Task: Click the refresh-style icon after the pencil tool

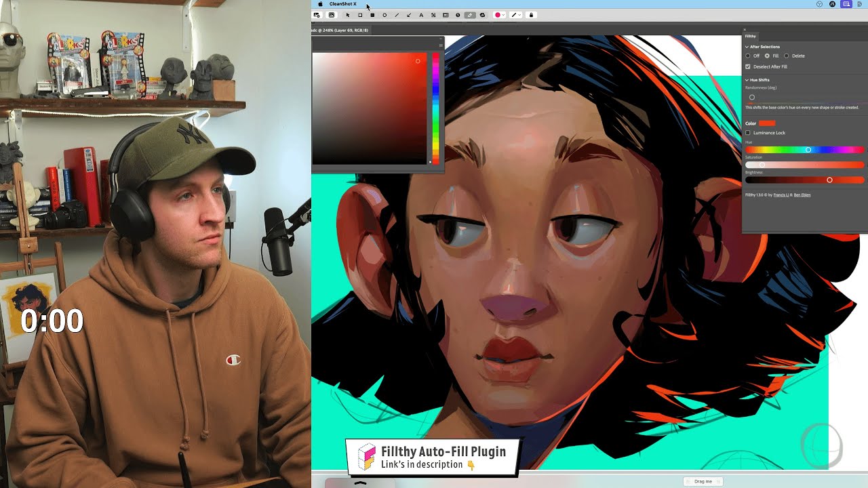Action: tap(482, 15)
